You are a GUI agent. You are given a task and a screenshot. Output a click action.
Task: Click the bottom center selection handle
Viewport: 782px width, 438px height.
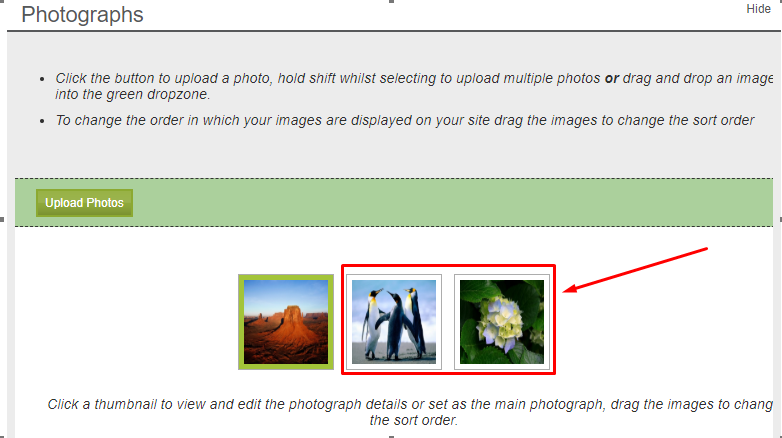coord(391,437)
